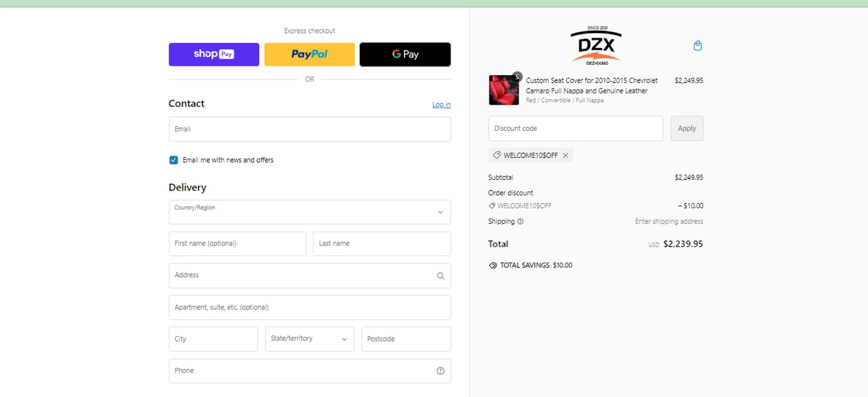
Task: Focus the Email input field
Action: pos(310,129)
